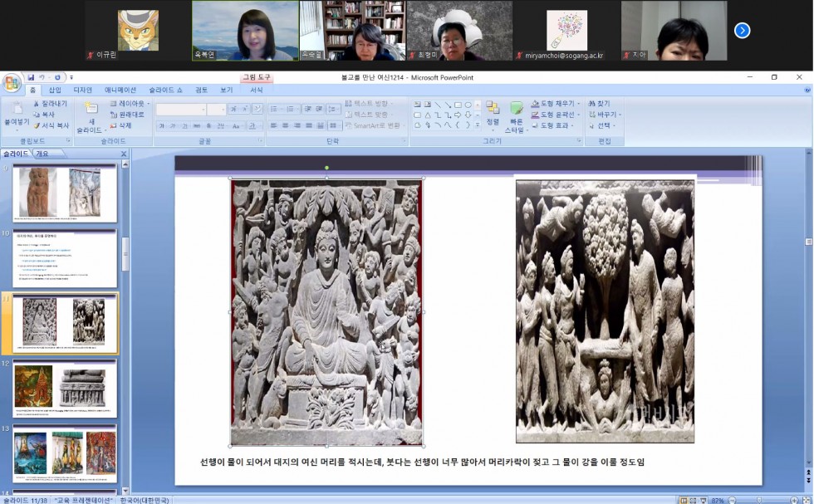Click 찾기 find button
This screenshot has width=814, height=504.
click(x=600, y=104)
